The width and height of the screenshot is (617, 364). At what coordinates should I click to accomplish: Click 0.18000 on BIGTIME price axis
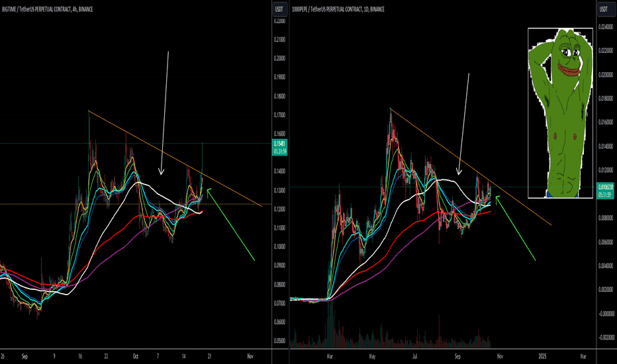tap(280, 97)
